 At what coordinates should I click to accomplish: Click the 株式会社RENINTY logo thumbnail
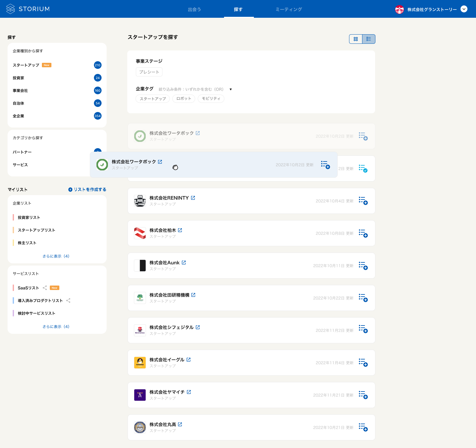[x=140, y=201]
